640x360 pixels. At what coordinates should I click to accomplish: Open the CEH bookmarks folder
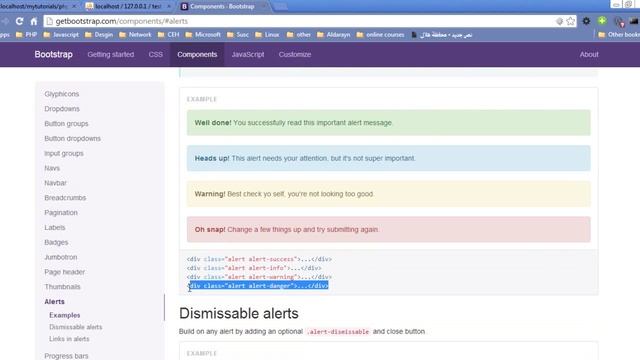[169, 35]
